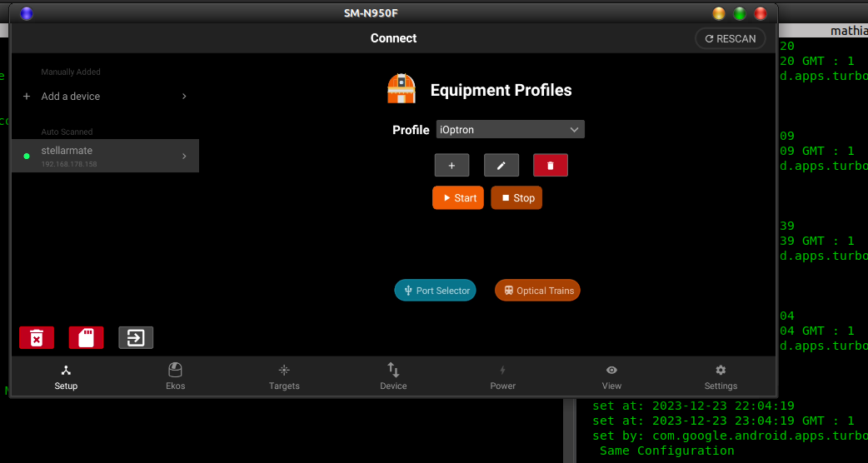Maximize the SM-N950F window with green button
Image resolution: width=868 pixels, height=463 pixels.
(x=740, y=13)
